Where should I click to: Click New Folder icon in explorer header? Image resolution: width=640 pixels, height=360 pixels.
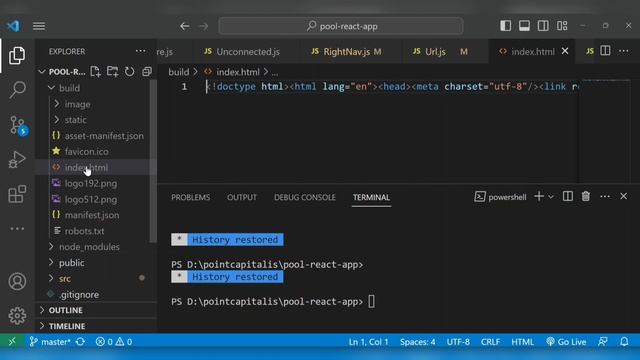(112, 71)
